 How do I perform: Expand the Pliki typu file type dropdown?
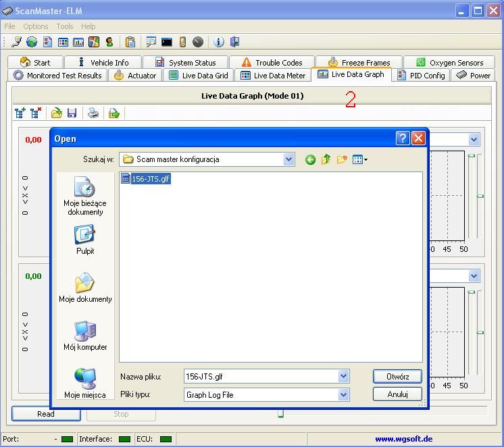[x=343, y=394]
